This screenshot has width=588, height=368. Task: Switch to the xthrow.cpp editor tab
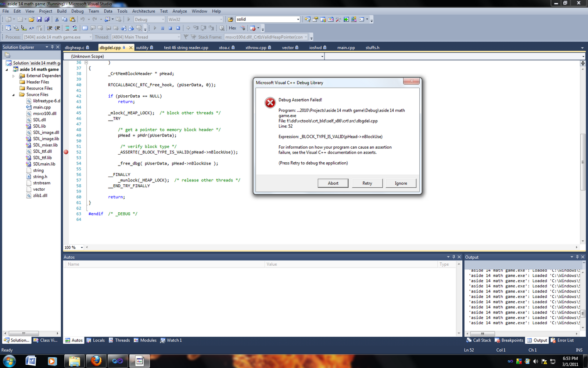[258, 47]
